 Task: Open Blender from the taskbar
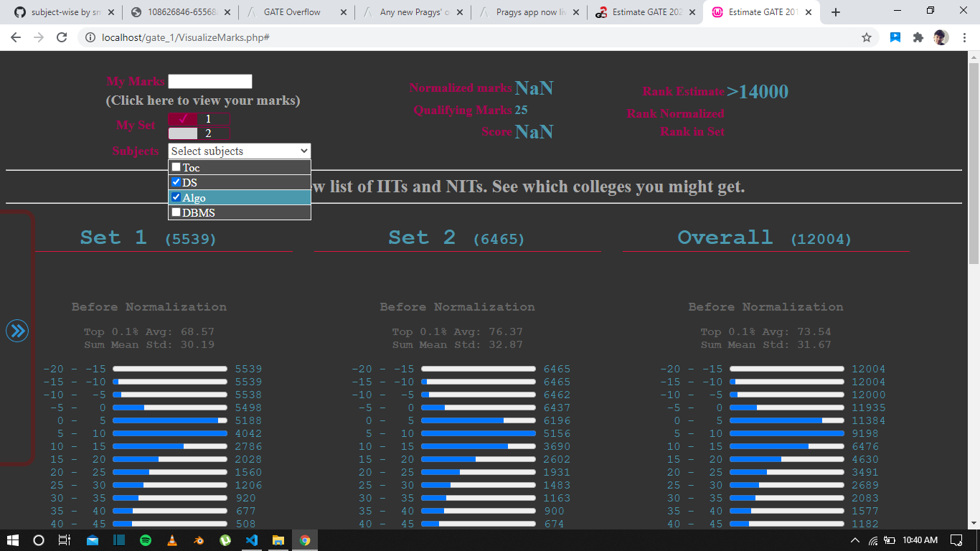click(199, 540)
